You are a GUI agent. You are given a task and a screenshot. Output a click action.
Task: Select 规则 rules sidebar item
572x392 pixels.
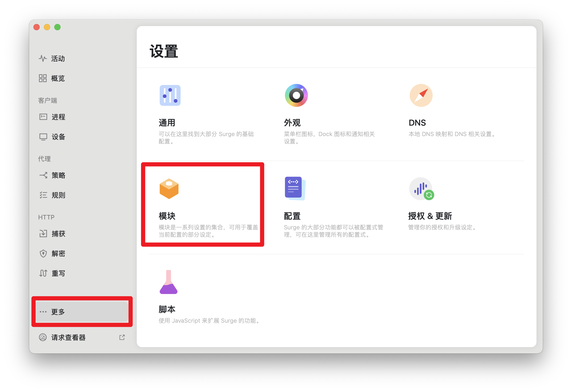click(x=58, y=195)
